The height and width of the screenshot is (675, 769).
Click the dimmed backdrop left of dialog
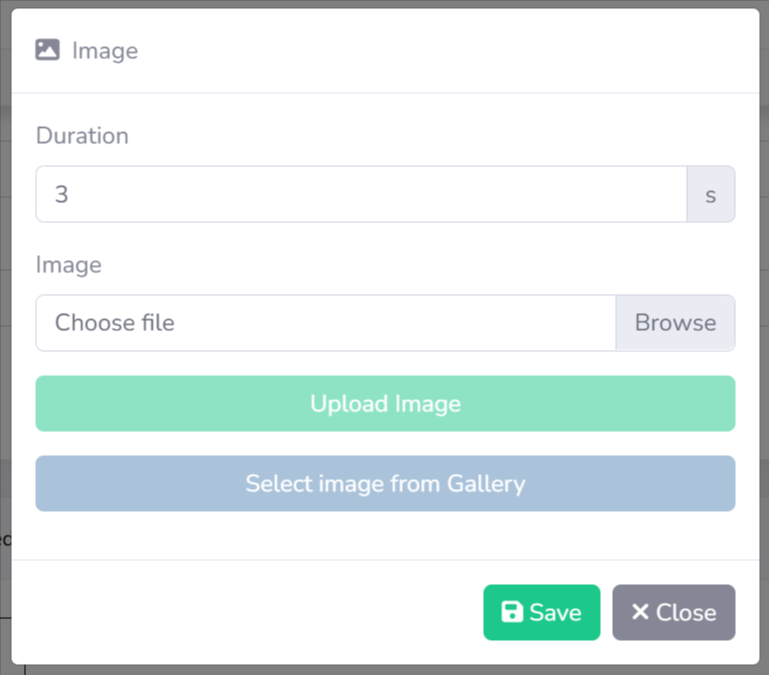click(5, 300)
